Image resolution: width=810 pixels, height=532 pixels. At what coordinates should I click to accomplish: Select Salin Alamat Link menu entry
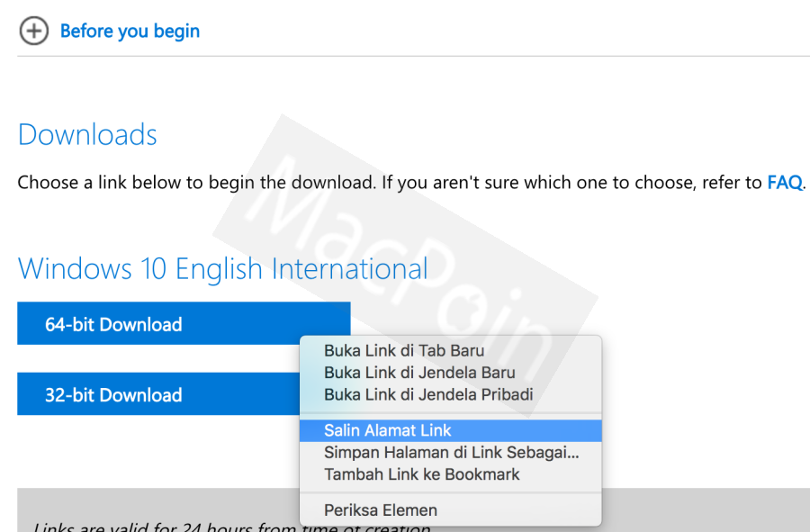(x=388, y=430)
